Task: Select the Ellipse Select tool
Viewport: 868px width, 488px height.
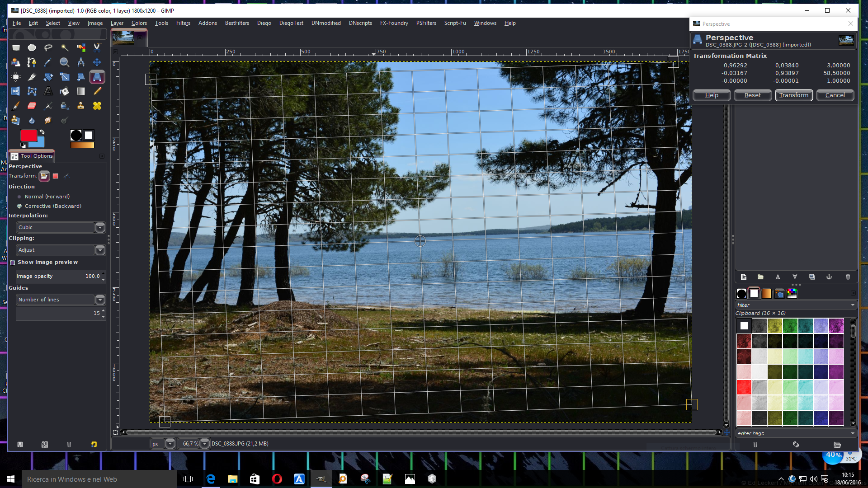Action: click(32, 47)
